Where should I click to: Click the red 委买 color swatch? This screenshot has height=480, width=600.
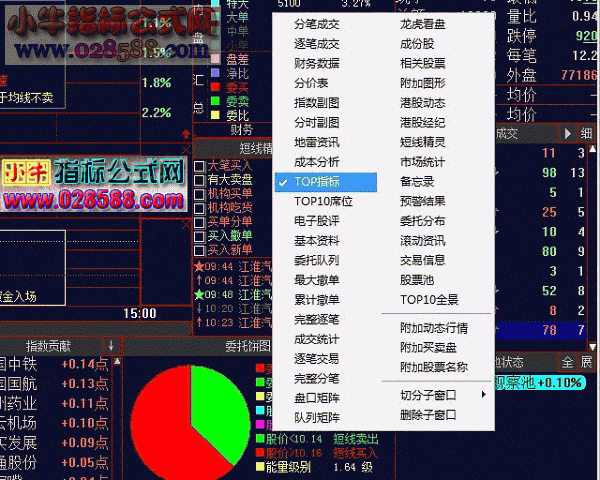click(x=215, y=87)
